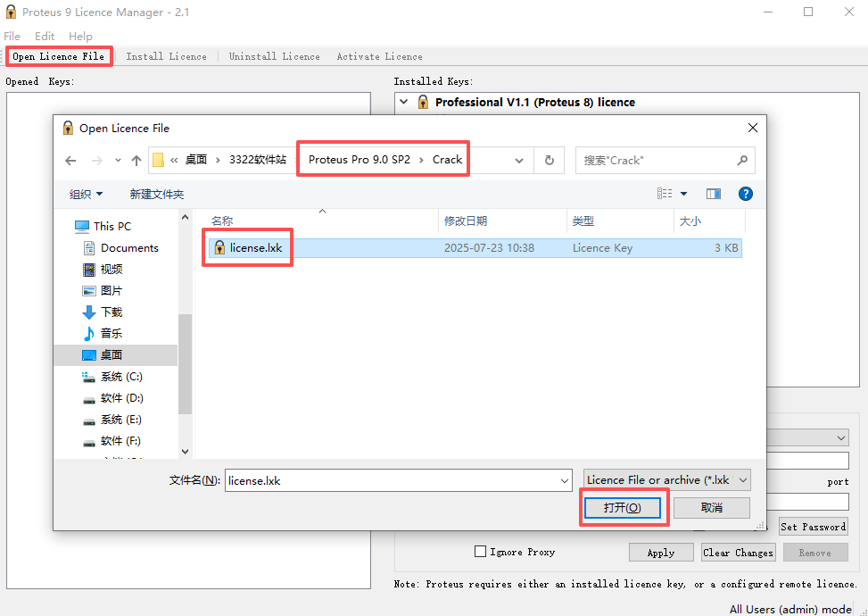Open the partially hidden combo box dropdown
The image size is (868, 616).
tap(841, 437)
